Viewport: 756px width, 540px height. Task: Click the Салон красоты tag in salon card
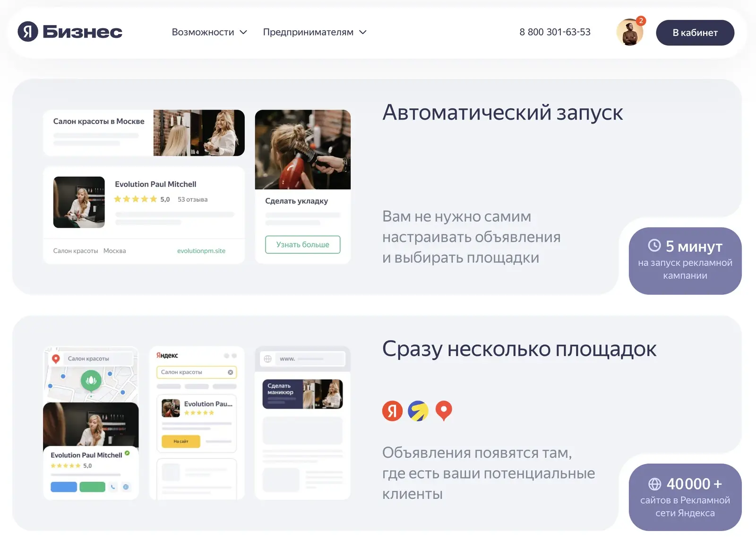[76, 251]
